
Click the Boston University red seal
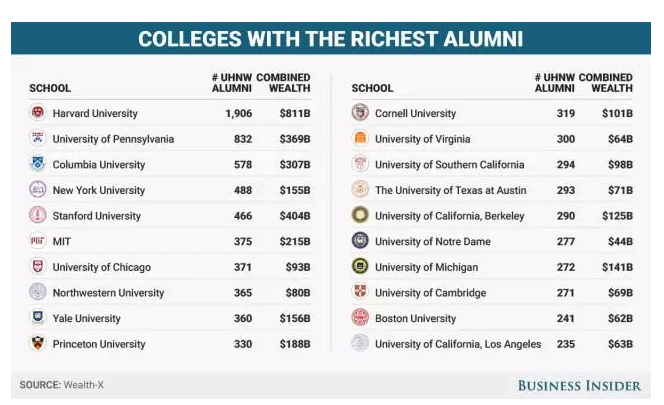tap(360, 318)
